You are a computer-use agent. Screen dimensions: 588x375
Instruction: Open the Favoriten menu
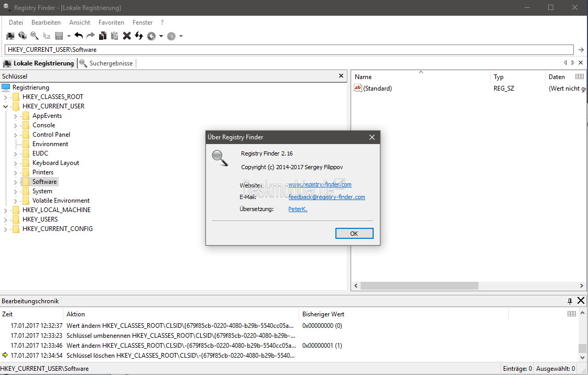[112, 23]
